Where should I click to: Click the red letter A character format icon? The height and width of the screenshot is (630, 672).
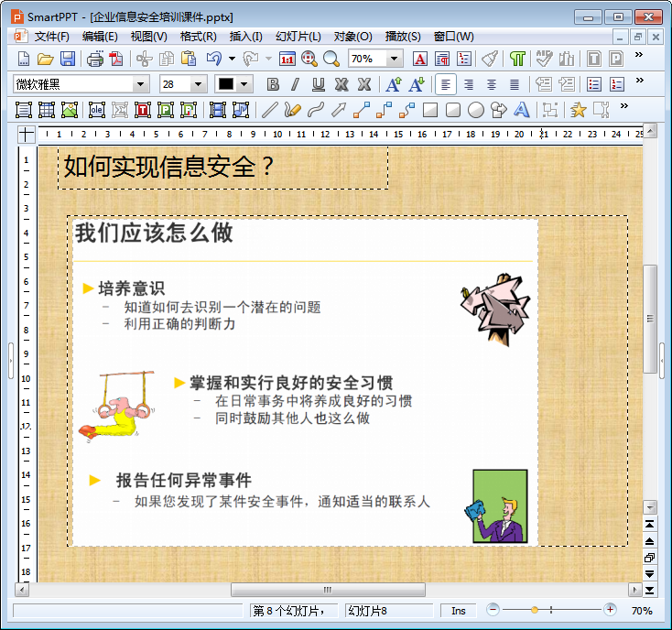coord(420,59)
